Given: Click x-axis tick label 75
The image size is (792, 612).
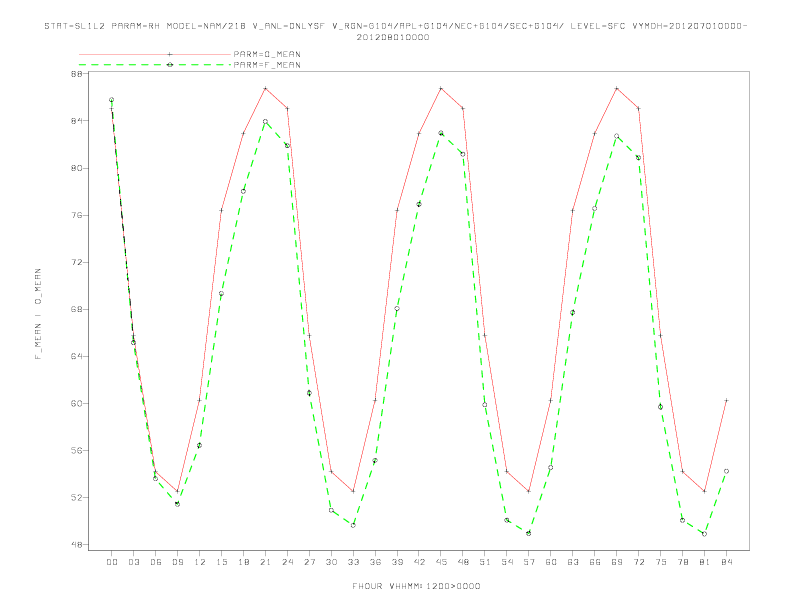Looking at the screenshot, I should (661, 562).
